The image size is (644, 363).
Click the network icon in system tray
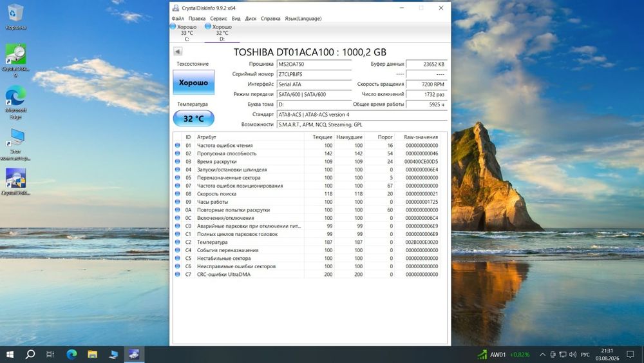pyautogui.click(x=563, y=355)
